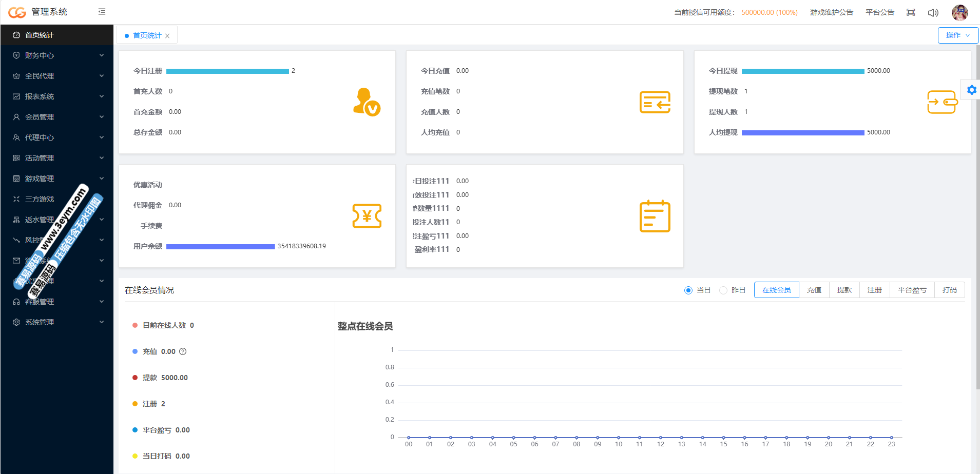The height and width of the screenshot is (474, 980).
Task: Close the 首页统计 tab
Action: [x=167, y=36]
